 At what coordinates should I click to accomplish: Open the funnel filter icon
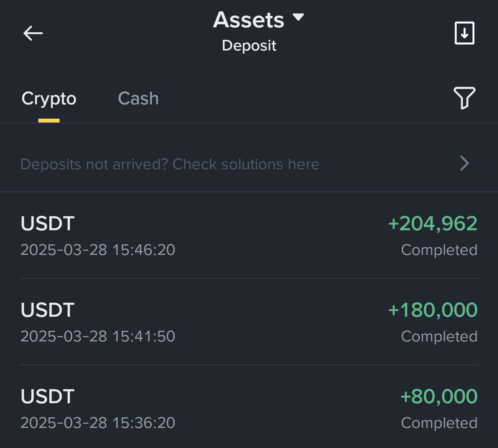(464, 98)
